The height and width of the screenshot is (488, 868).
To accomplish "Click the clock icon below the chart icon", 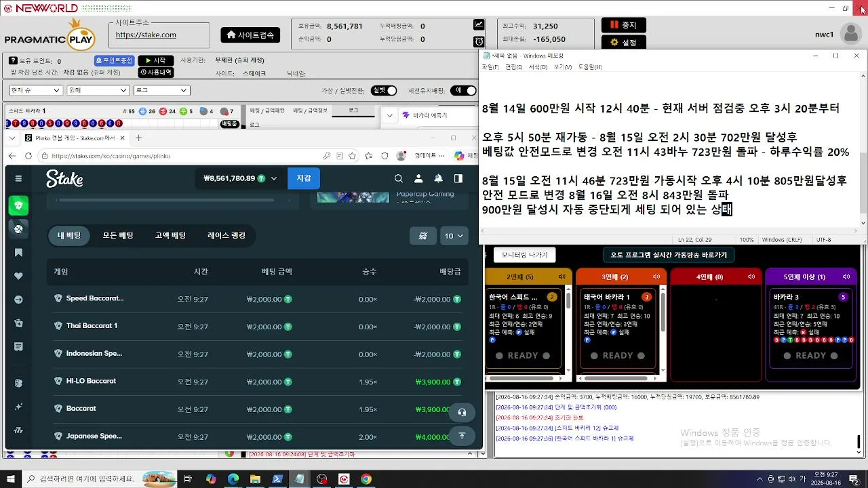I will pos(479,41).
